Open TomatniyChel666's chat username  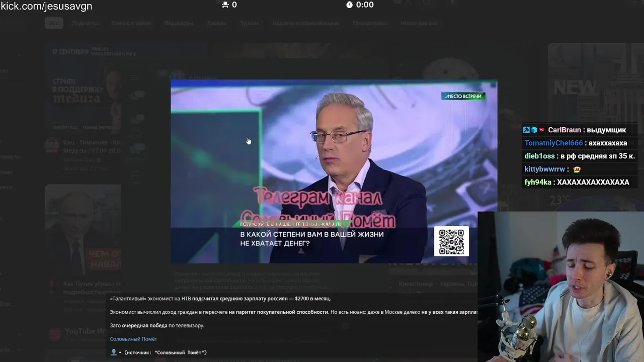553,143
